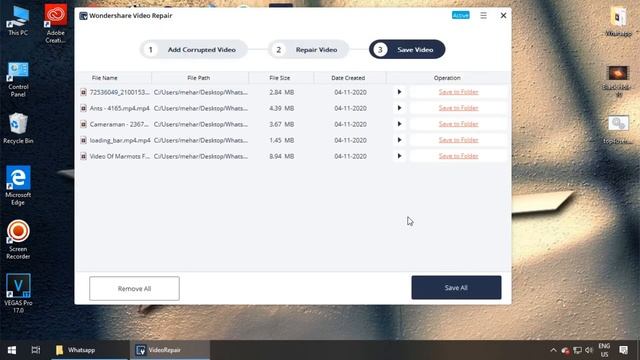Open the hamburger menu in Video Repair
This screenshot has width=640, height=360.
[x=483, y=16]
